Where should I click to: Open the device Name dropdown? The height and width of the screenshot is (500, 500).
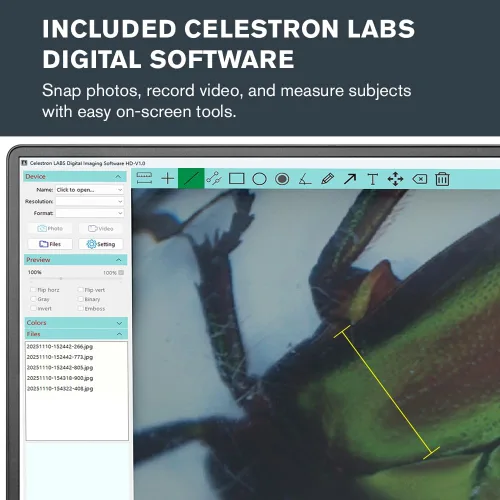[x=90, y=190]
